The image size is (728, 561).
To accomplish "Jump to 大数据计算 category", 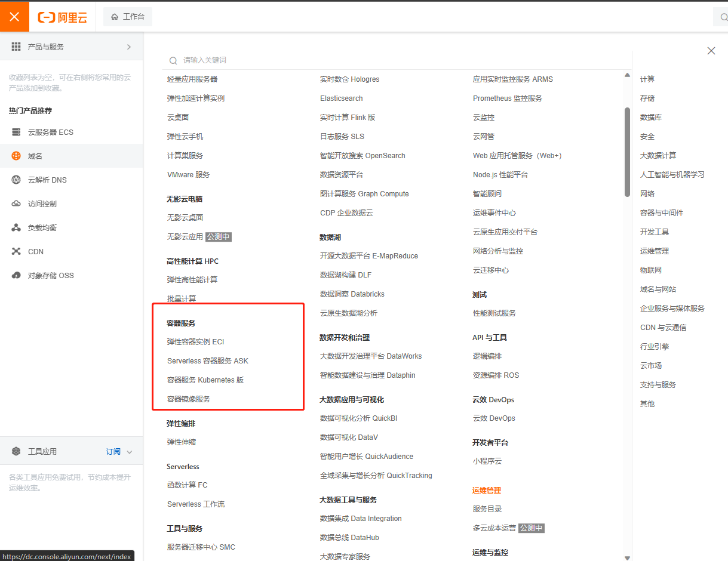I will click(x=658, y=155).
